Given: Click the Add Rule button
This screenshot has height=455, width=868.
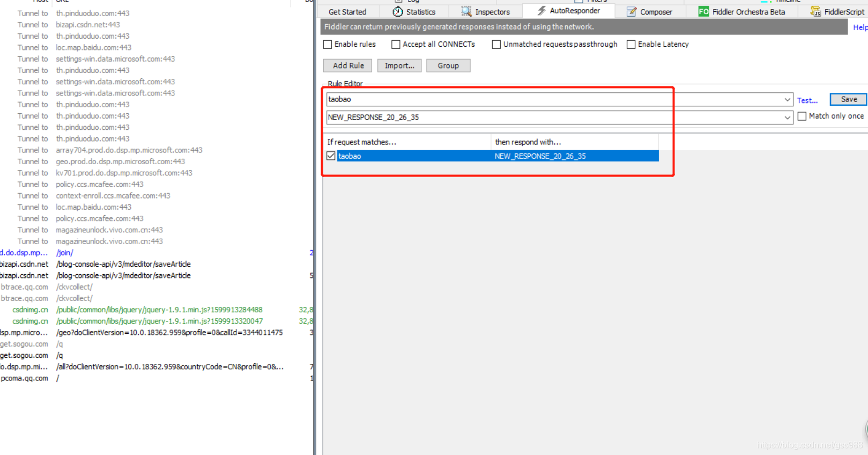Looking at the screenshot, I should tap(348, 65).
